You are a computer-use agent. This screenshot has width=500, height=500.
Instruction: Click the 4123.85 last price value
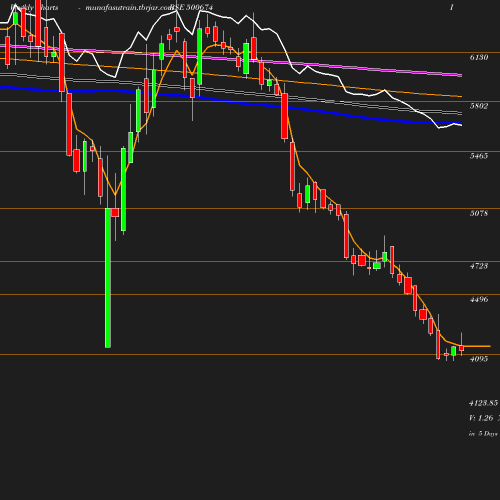pos(483,403)
